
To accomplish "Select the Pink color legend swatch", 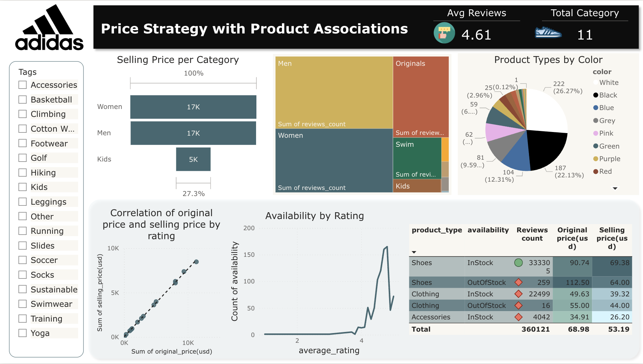I will coord(596,133).
